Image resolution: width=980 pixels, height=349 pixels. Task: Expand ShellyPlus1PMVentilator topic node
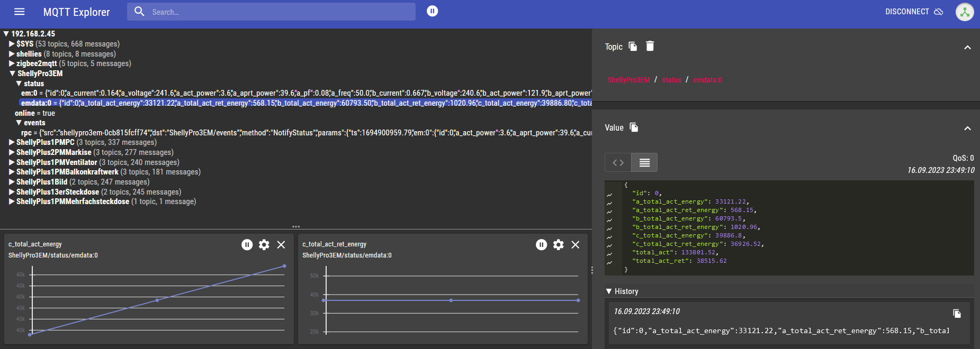[12, 162]
